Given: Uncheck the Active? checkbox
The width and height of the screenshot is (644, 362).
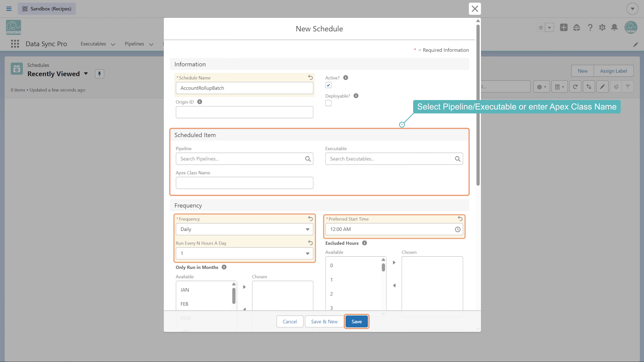Looking at the screenshot, I should [x=328, y=85].
